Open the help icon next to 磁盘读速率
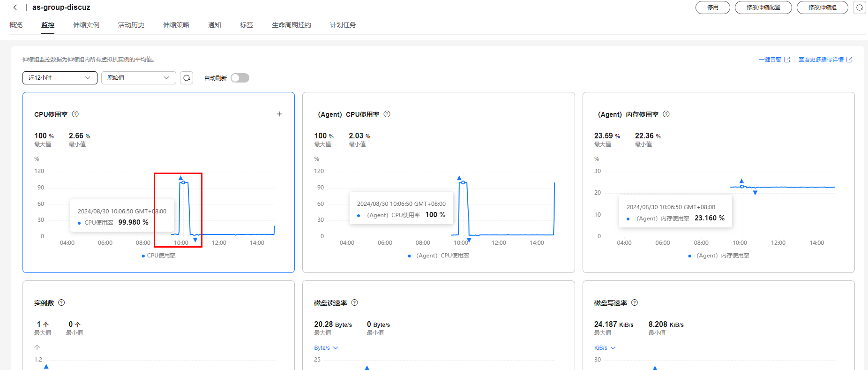Viewport: 868px width, 370px height. (x=355, y=302)
